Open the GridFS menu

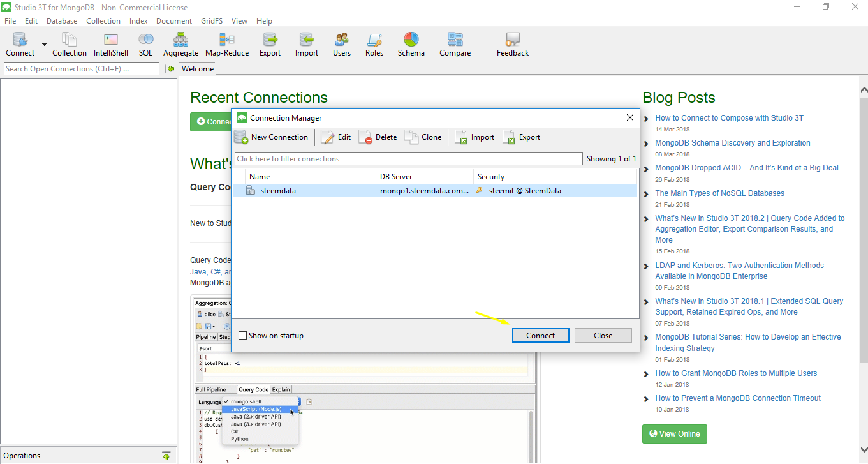(x=212, y=21)
